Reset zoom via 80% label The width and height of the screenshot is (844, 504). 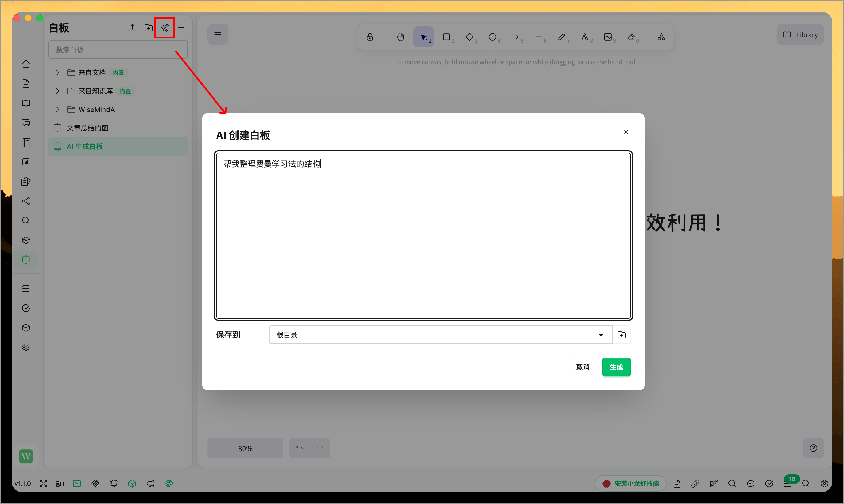click(245, 449)
